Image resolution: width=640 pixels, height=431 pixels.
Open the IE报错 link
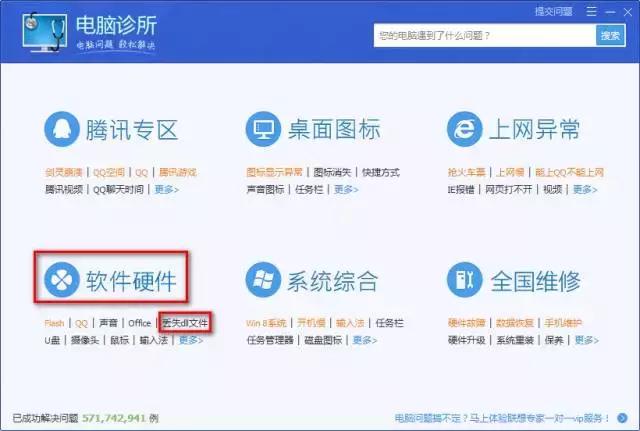point(461,189)
